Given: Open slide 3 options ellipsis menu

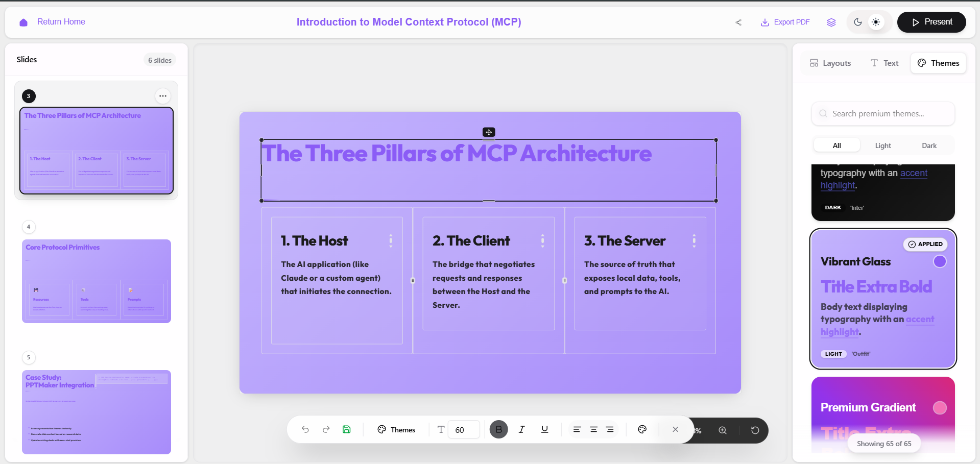Looking at the screenshot, I should point(162,96).
